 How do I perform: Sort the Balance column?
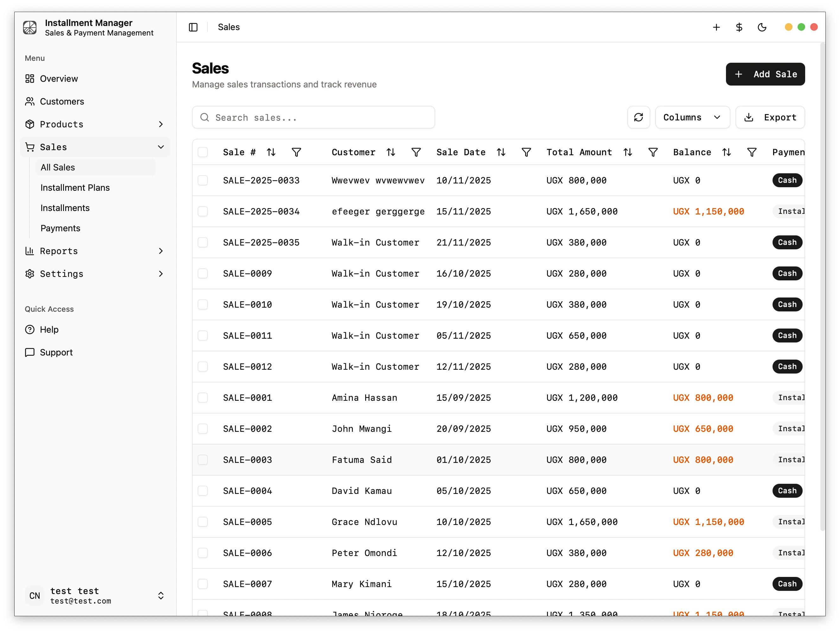click(x=727, y=152)
